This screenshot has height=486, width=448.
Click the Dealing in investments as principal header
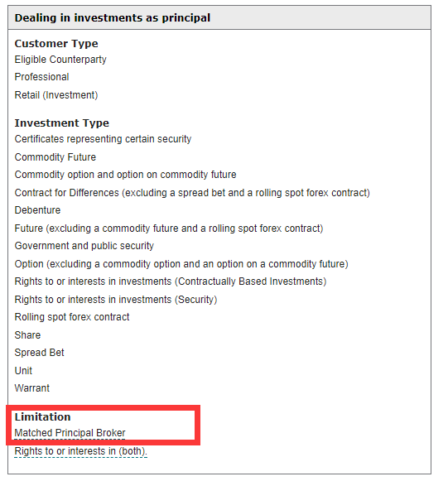click(113, 17)
